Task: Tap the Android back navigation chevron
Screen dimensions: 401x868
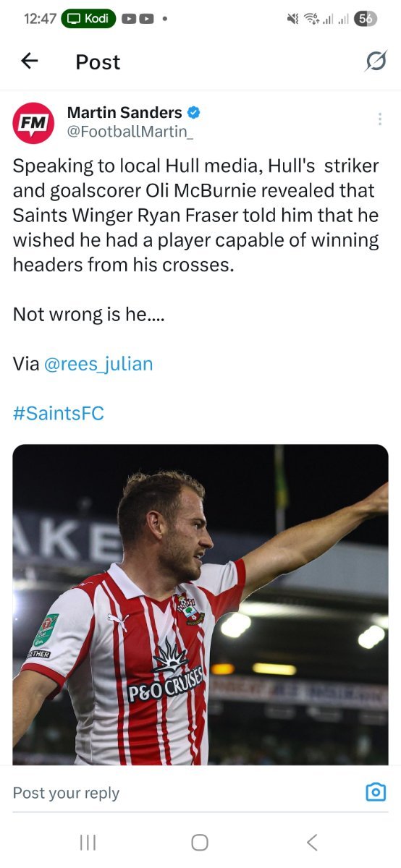Action: (x=312, y=842)
